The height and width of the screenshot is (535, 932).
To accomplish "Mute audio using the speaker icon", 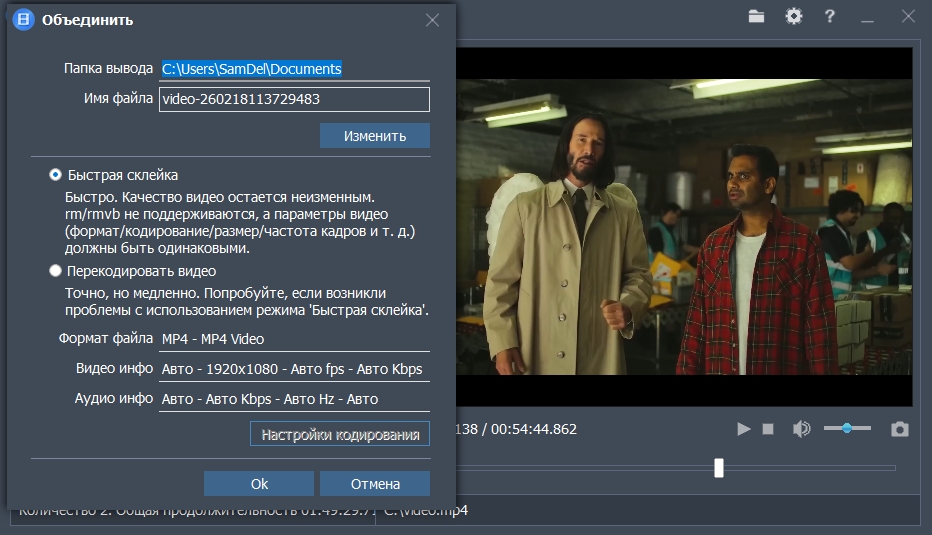I will (801, 429).
